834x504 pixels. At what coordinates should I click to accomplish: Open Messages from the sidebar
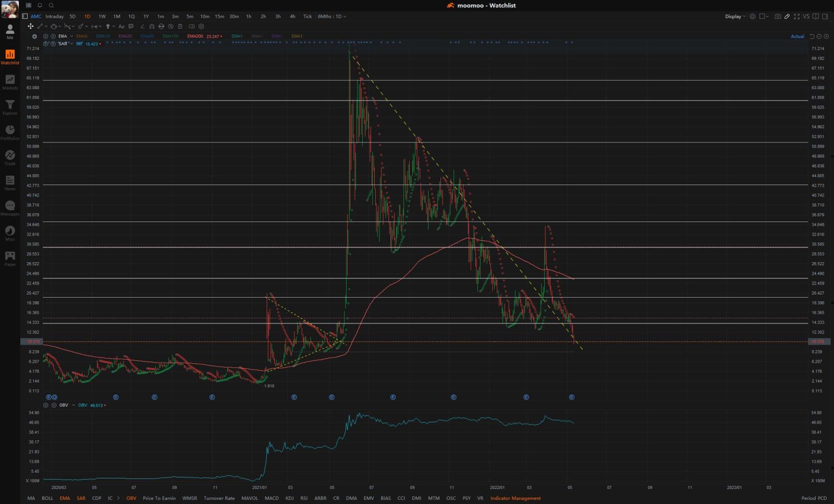[10, 208]
